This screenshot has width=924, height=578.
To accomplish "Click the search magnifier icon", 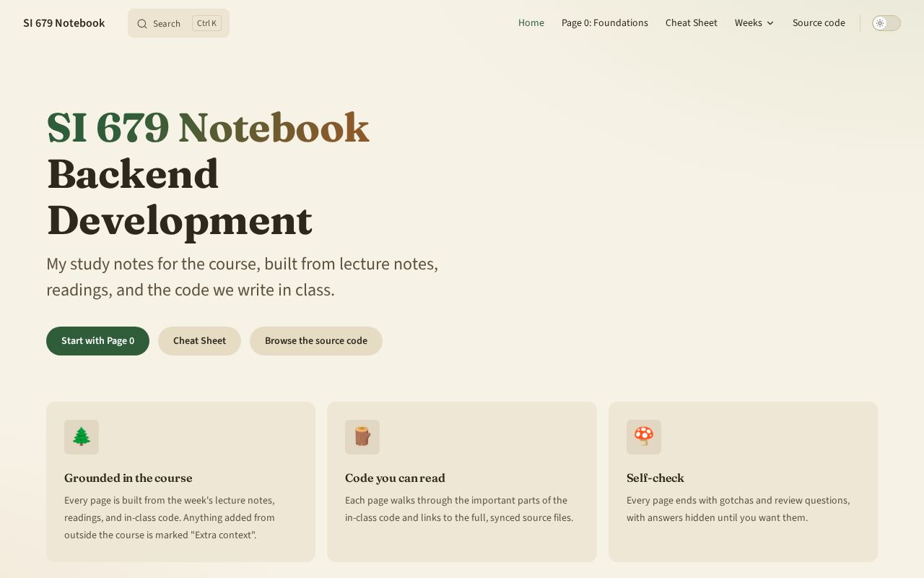I will pos(142,24).
